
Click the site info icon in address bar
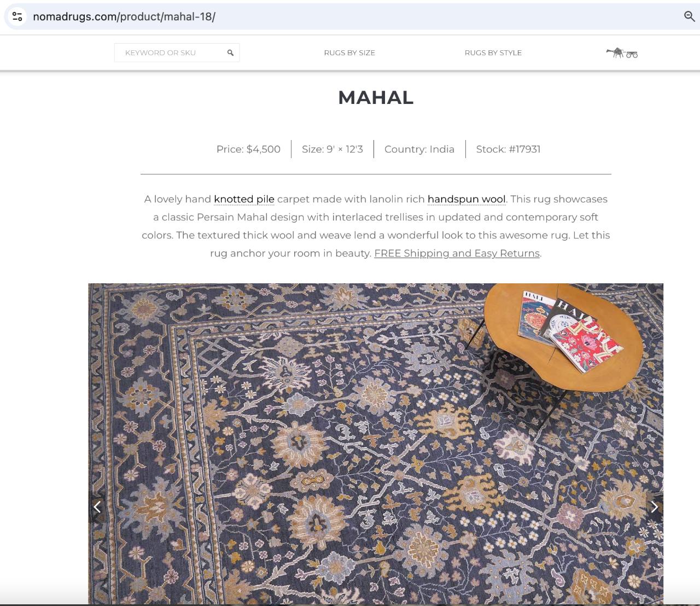tap(17, 16)
